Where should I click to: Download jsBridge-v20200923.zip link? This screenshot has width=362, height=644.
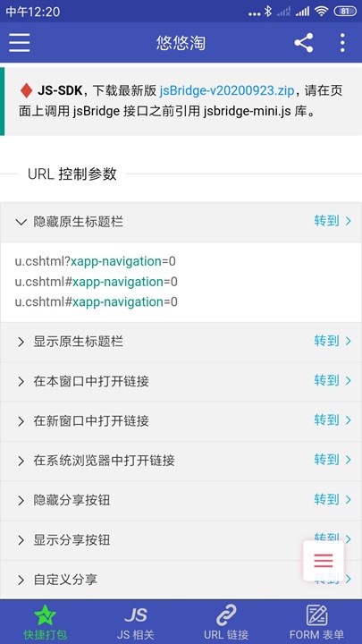227,90
